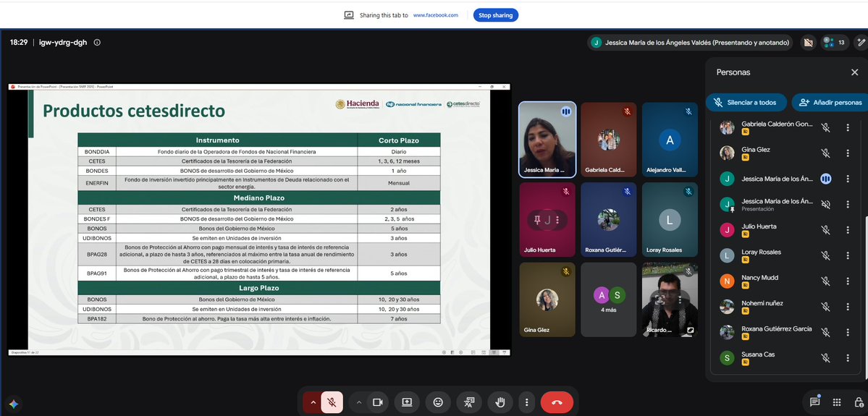Show meeting details info icon
The width and height of the screenshot is (868, 416).
[98, 42]
